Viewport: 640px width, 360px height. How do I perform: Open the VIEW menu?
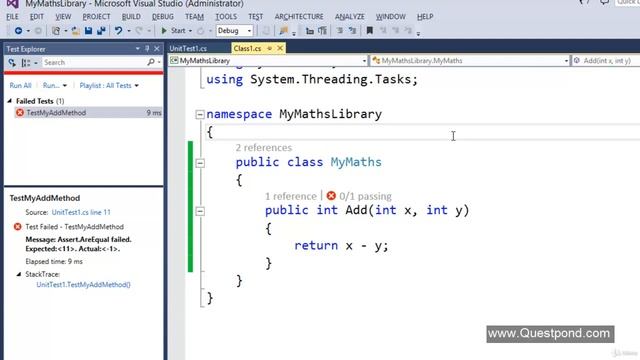tap(63, 17)
